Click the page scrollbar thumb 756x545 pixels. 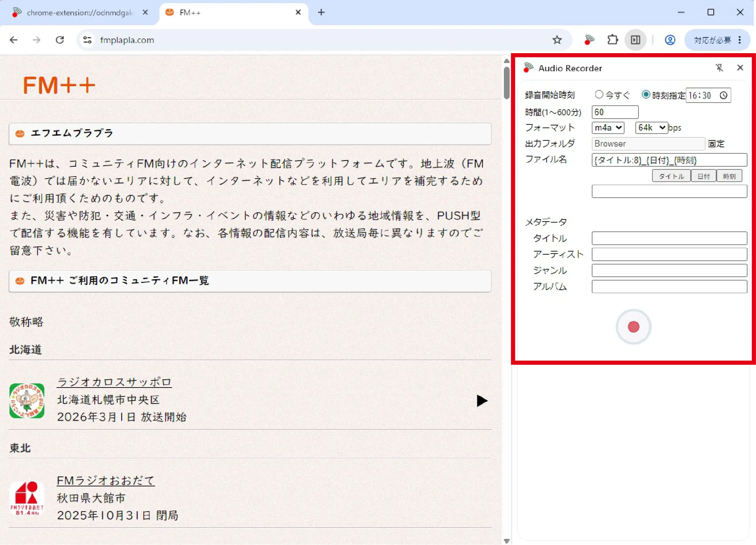point(507,82)
